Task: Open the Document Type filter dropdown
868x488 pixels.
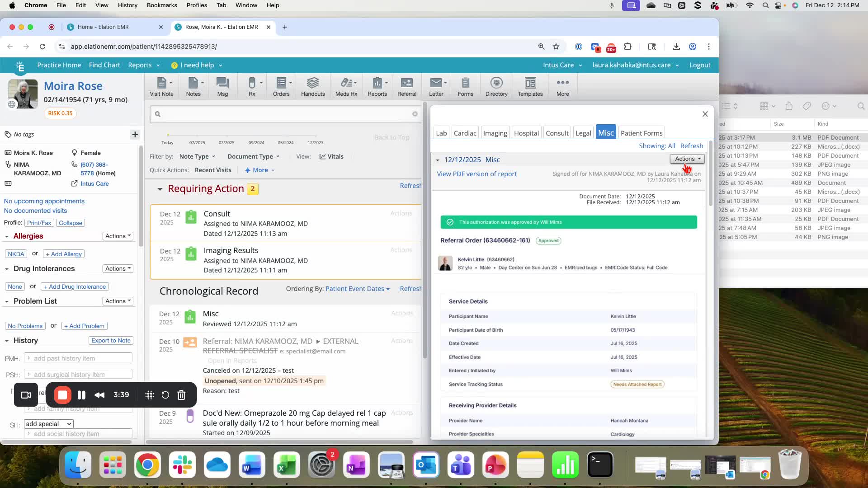Action: coord(254,156)
